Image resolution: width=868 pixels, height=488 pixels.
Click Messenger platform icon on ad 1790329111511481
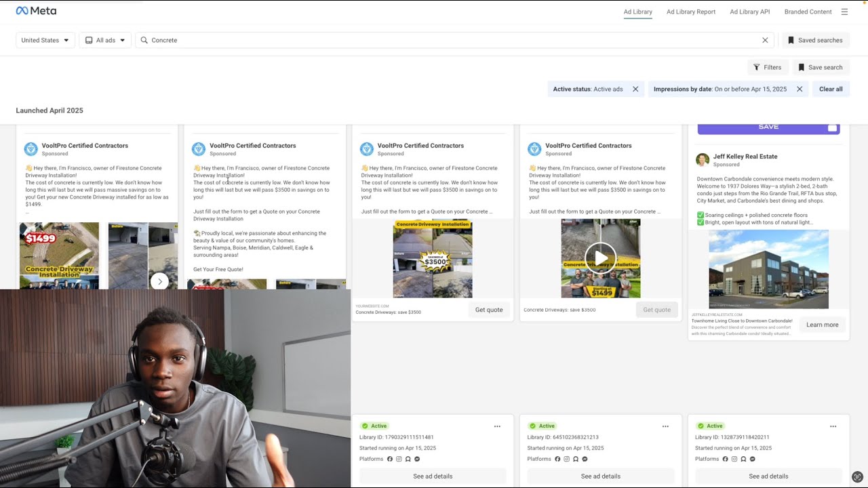[x=417, y=459]
